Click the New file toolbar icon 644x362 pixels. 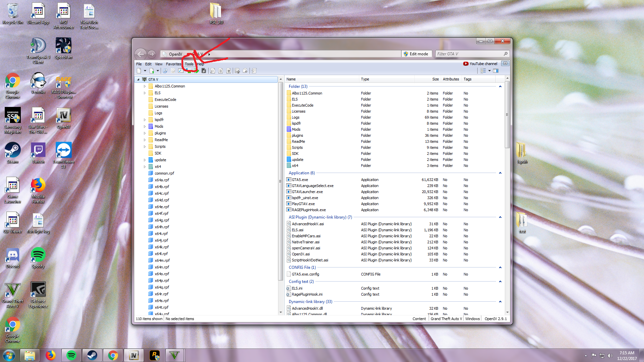139,71
